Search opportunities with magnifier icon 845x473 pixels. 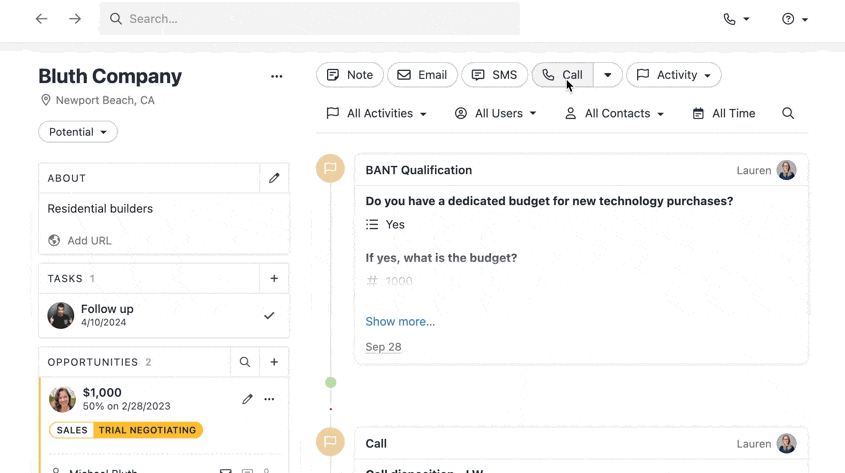(245, 362)
